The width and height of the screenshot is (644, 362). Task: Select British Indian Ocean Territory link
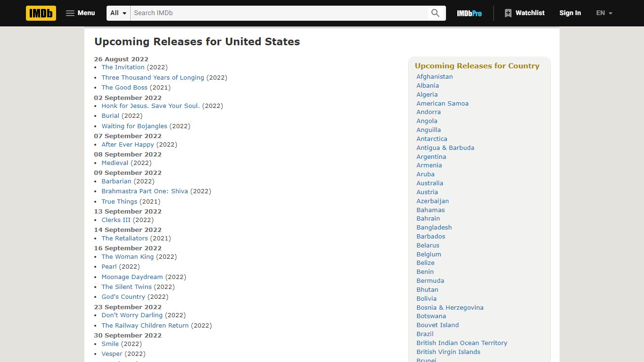[462, 343]
